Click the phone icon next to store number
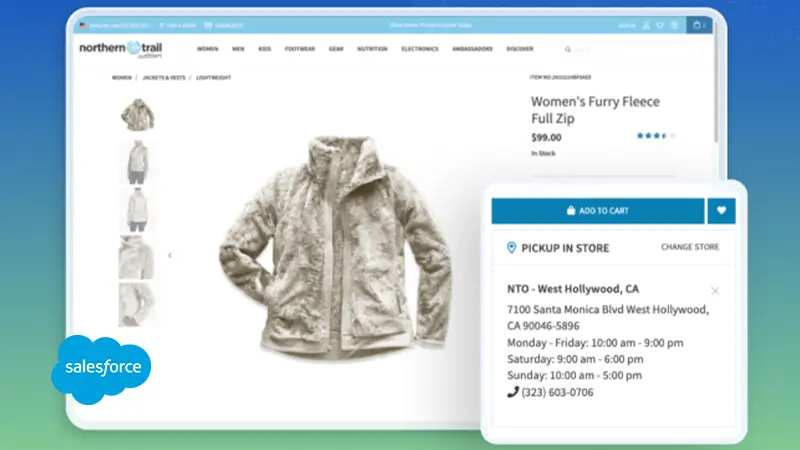The width and height of the screenshot is (800, 450). point(513,392)
